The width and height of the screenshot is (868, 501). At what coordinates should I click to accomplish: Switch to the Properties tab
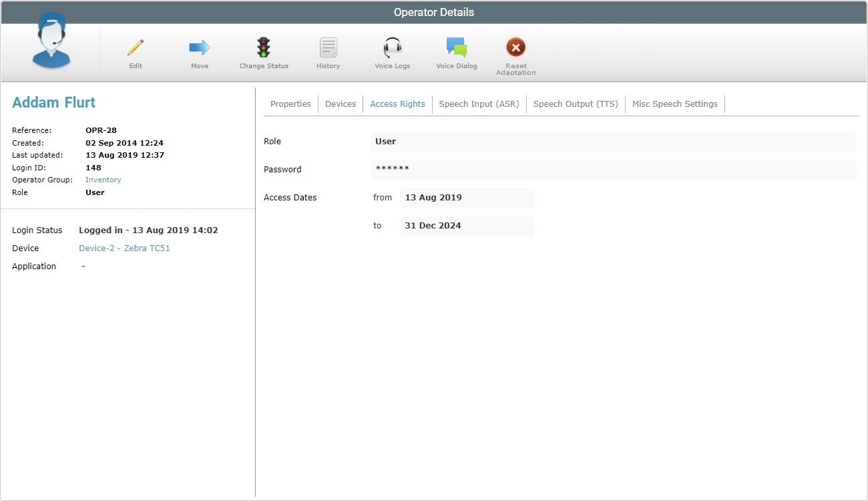pyautogui.click(x=290, y=104)
